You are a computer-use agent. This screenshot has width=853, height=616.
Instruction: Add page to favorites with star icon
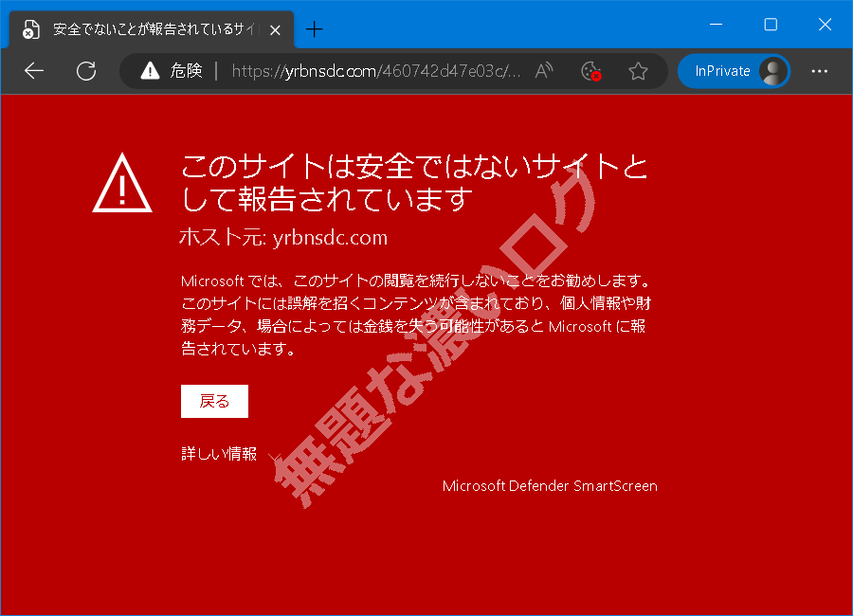pos(638,71)
